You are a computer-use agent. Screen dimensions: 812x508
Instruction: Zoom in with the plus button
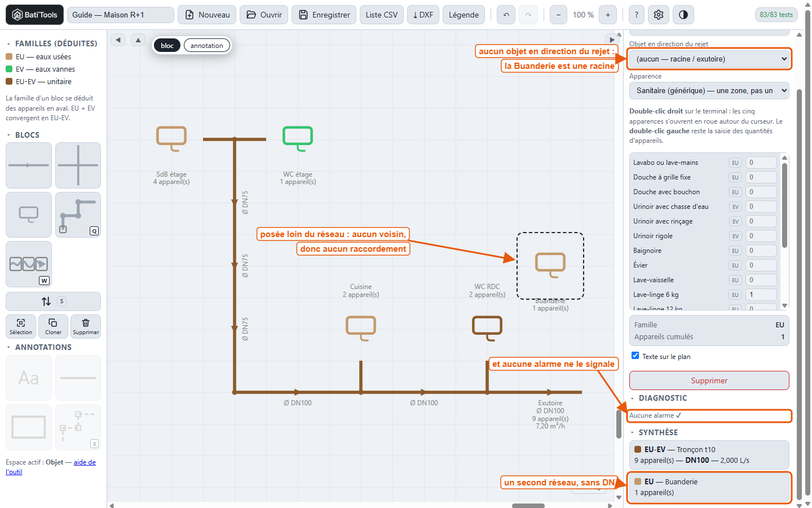608,15
